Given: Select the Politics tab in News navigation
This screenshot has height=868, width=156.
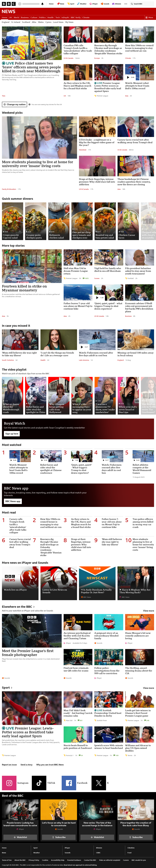Looking at the screenshot, I should (x=42, y=18).
